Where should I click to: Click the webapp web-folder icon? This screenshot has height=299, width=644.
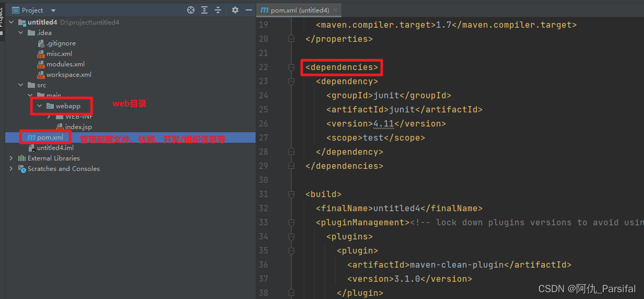pyautogui.click(x=50, y=106)
